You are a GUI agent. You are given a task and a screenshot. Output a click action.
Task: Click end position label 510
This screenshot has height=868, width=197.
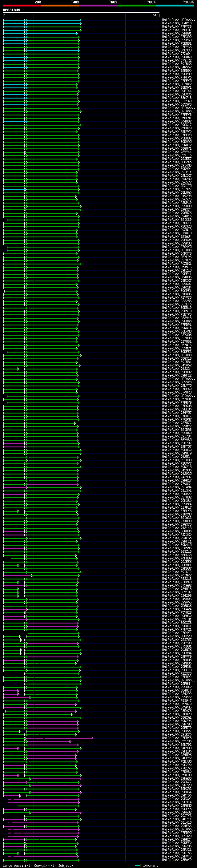(155, 15)
